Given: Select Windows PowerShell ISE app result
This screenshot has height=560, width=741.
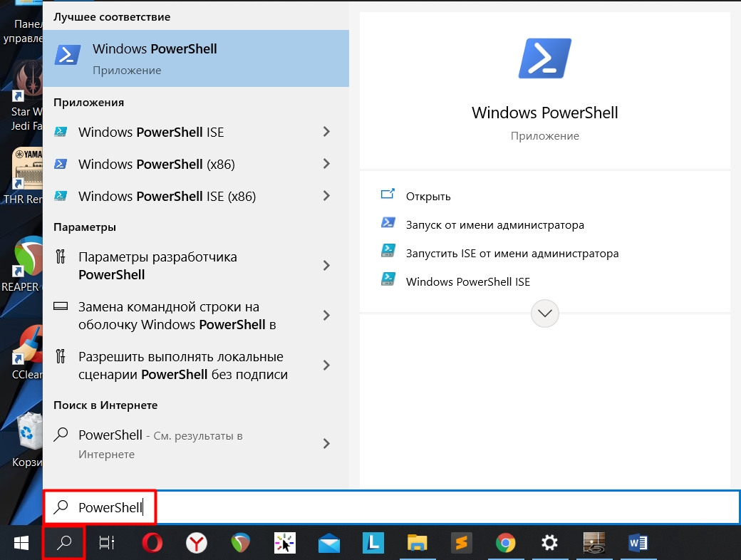Looking at the screenshot, I should pos(196,132).
